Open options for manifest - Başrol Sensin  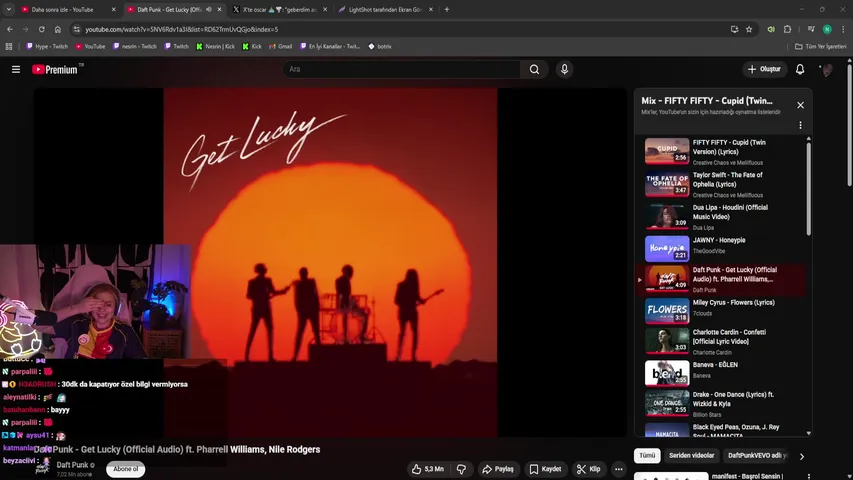click(x=808, y=476)
